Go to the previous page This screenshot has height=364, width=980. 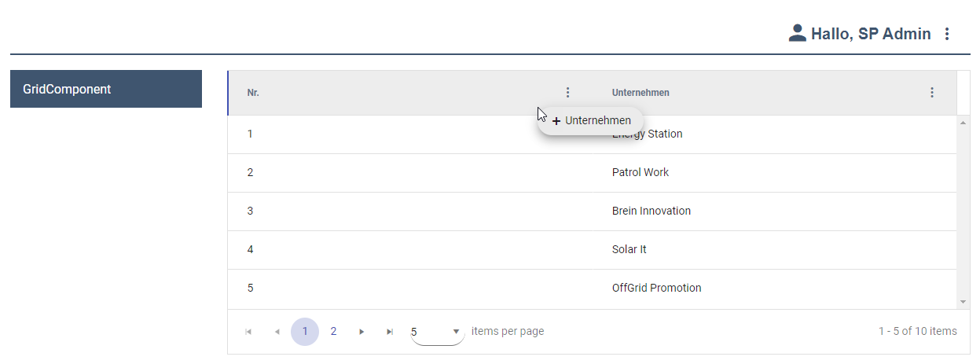point(277,332)
